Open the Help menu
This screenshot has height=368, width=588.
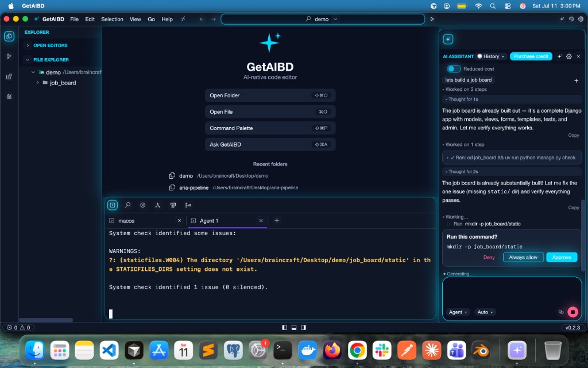(167, 19)
